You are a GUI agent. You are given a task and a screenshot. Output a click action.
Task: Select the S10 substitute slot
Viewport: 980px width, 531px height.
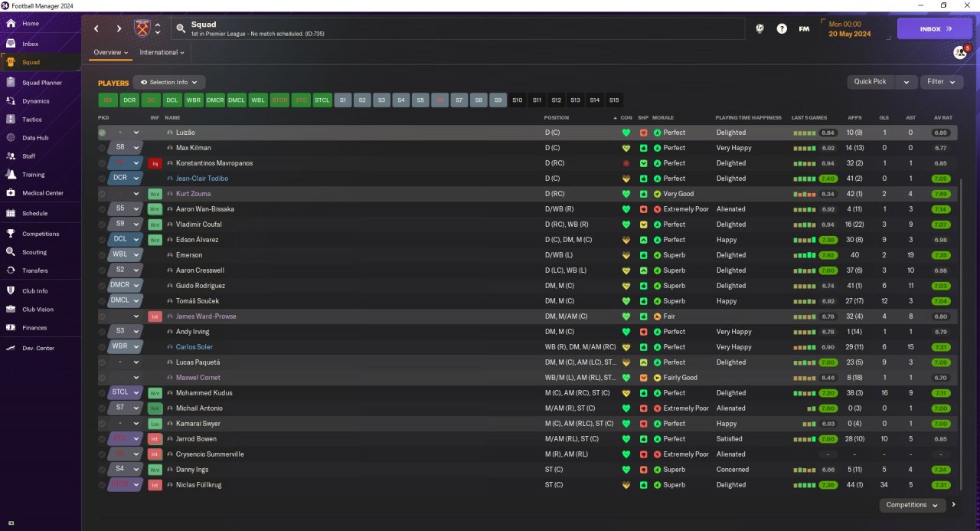[518, 100]
